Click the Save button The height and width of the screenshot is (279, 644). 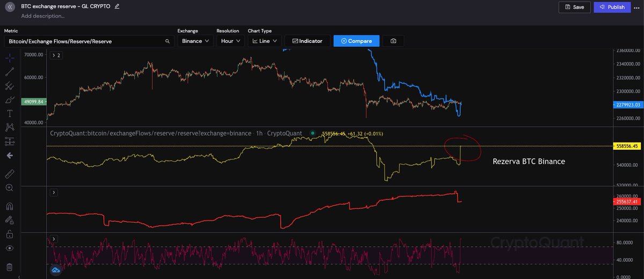click(575, 7)
